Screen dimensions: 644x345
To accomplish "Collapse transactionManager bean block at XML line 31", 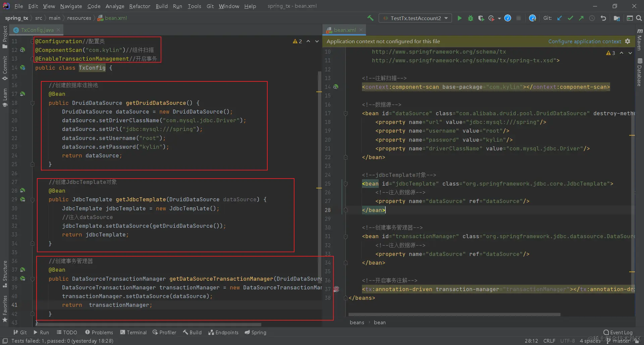I will coord(345,236).
